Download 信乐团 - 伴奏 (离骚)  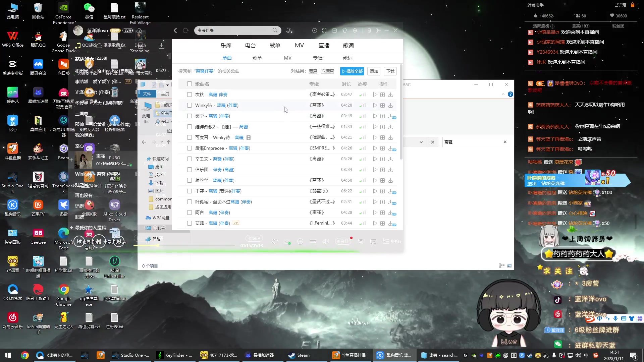coord(391,170)
